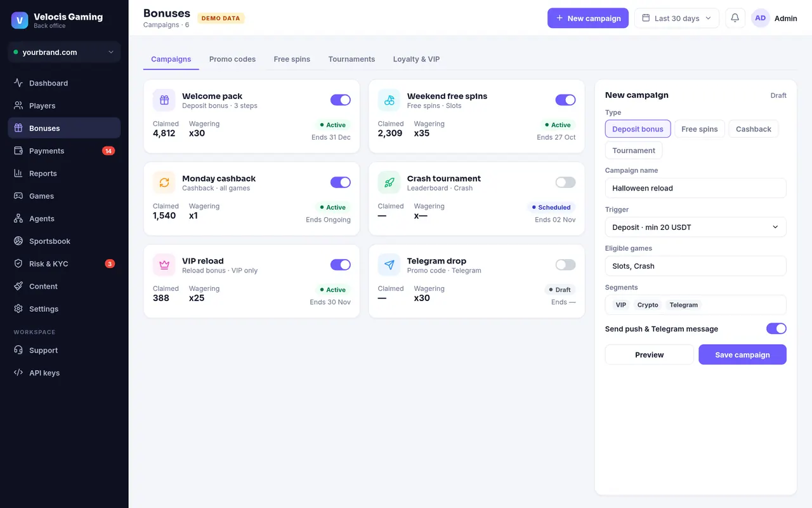Select the Payments wallet icon
The image size is (812, 508).
click(18, 150)
